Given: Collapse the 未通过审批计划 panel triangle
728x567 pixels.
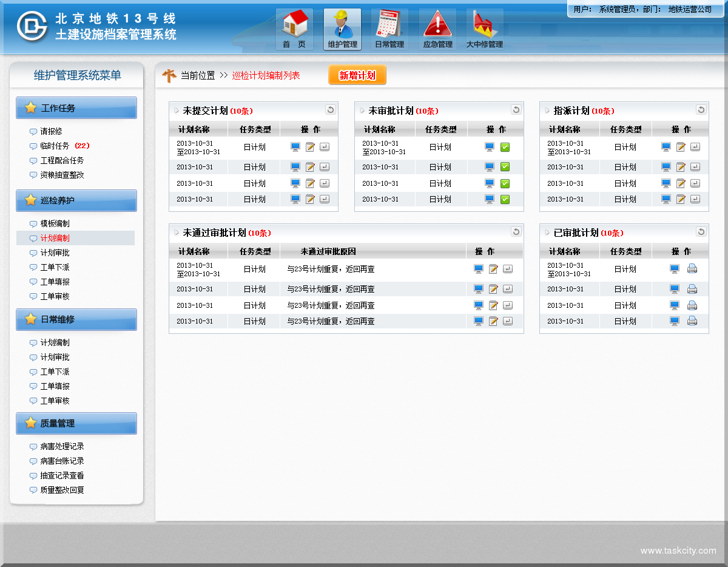Looking at the screenshot, I should click(177, 233).
